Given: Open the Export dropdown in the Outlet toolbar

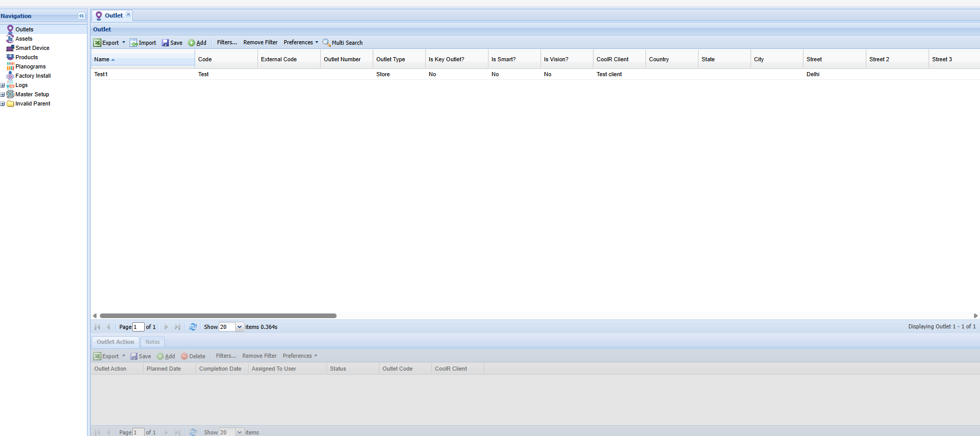Looking at the screenshot, I should 124,43.
